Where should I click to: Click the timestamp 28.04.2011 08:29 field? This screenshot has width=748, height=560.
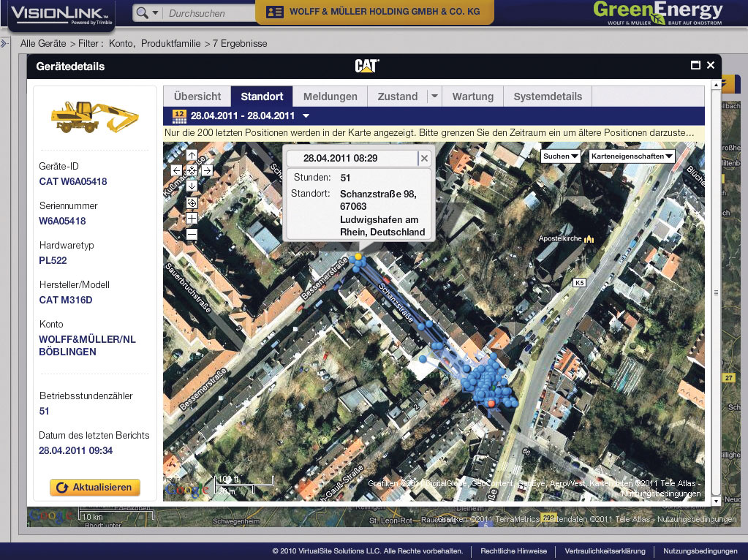point(352,159)
